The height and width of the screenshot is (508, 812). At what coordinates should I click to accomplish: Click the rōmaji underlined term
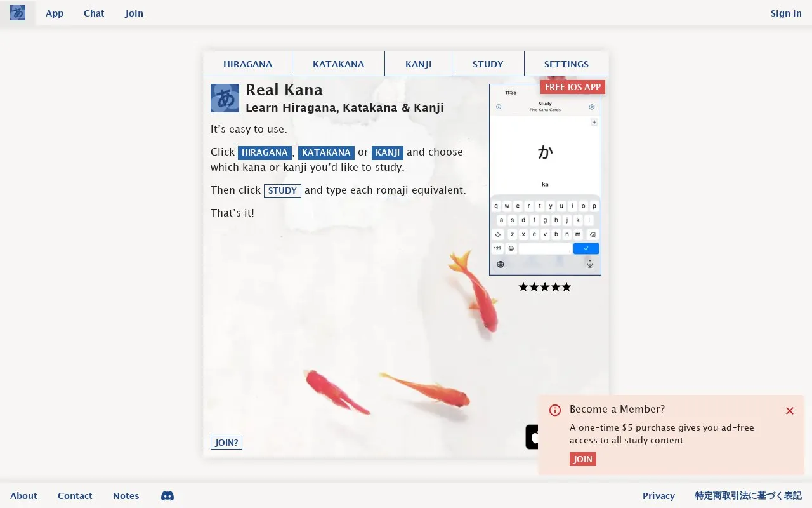(392, 190)
